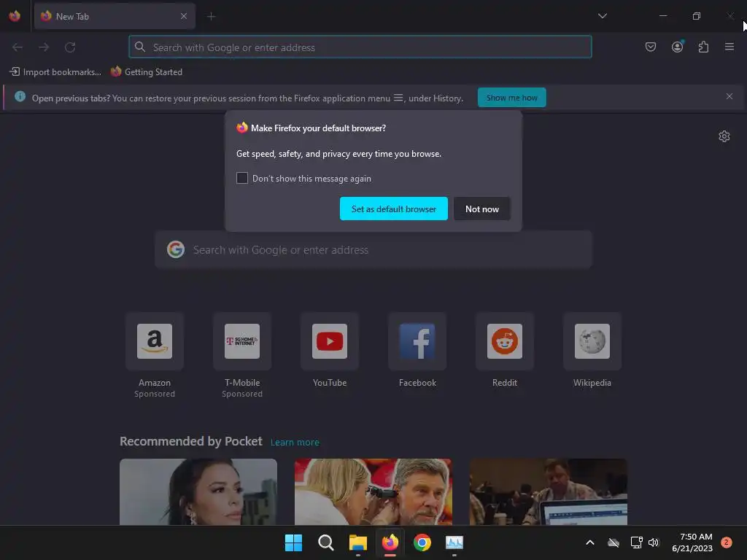The image size is (747, 560).
Task: Open the new tab personalize gear
Action: pyautogui.click(x=724, y=136)
